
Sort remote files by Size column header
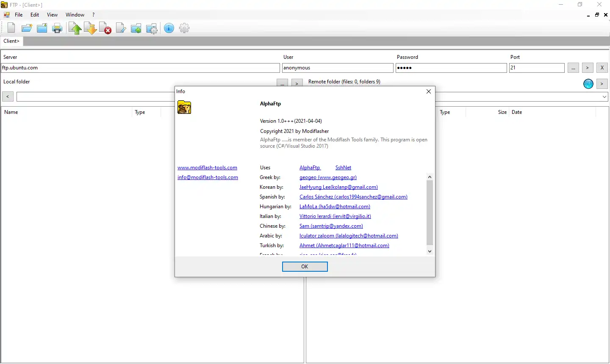(x=487, y=112)
